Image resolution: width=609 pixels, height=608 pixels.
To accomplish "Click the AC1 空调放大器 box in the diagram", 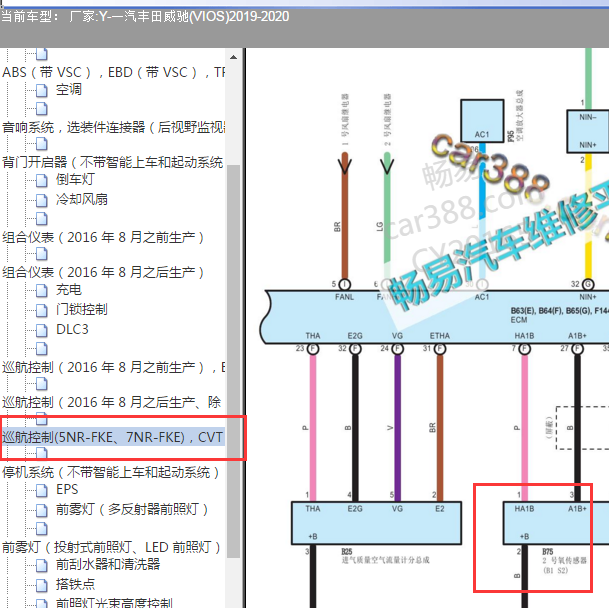I will [x=482, y=121].
